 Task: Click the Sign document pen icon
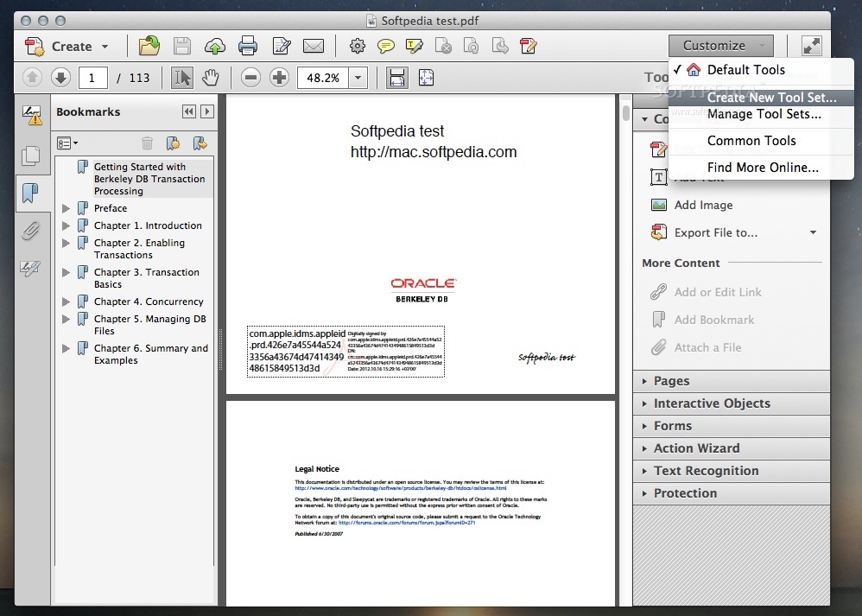point(282,46)
